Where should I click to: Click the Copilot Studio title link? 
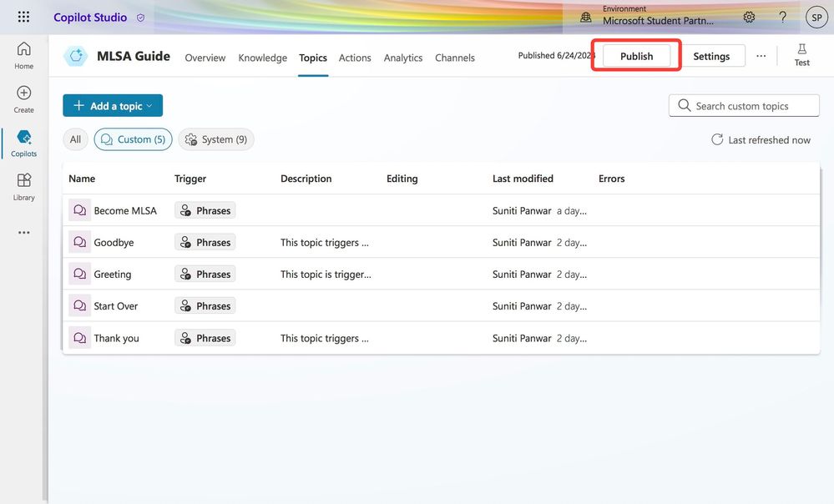coord(90,18)
